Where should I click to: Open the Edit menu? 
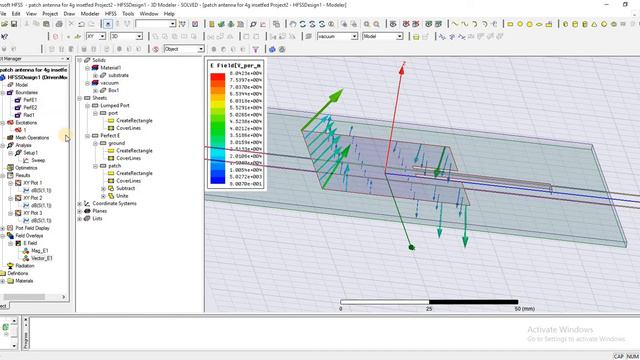[16, 14]
